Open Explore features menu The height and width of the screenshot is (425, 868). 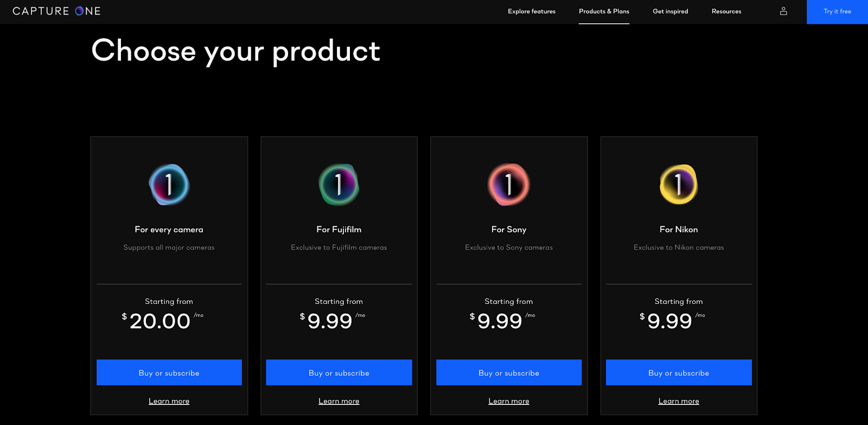(532, 11)
